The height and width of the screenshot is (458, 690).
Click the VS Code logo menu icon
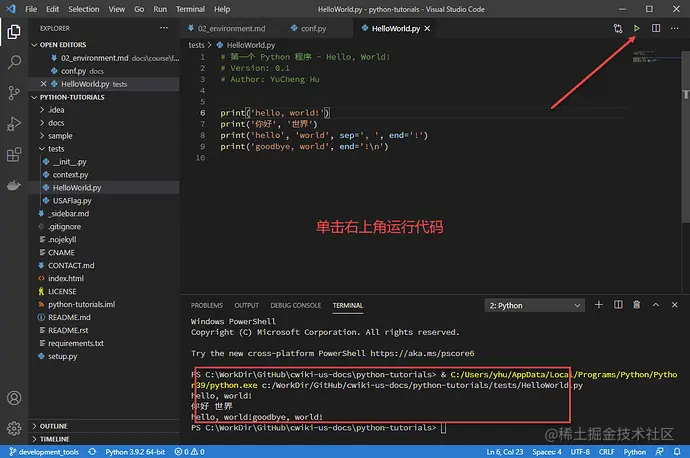click(11, 9)
